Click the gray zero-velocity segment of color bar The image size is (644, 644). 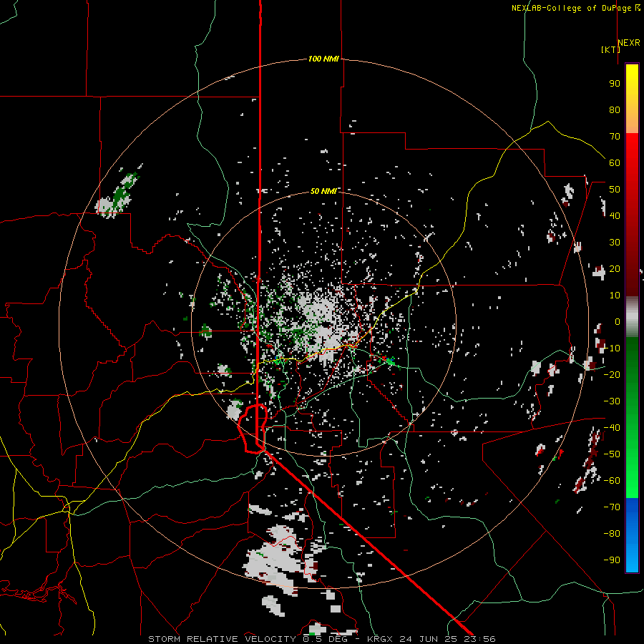point(632,317)
